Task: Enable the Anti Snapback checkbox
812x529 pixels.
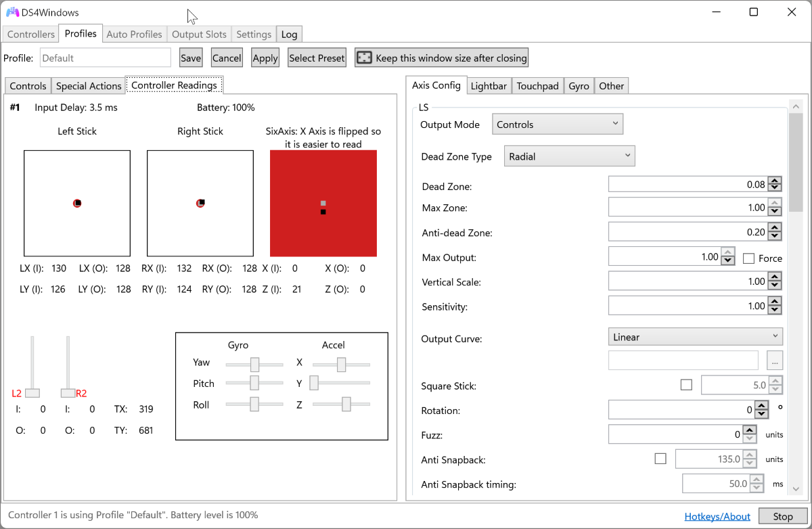Action: 660,459
